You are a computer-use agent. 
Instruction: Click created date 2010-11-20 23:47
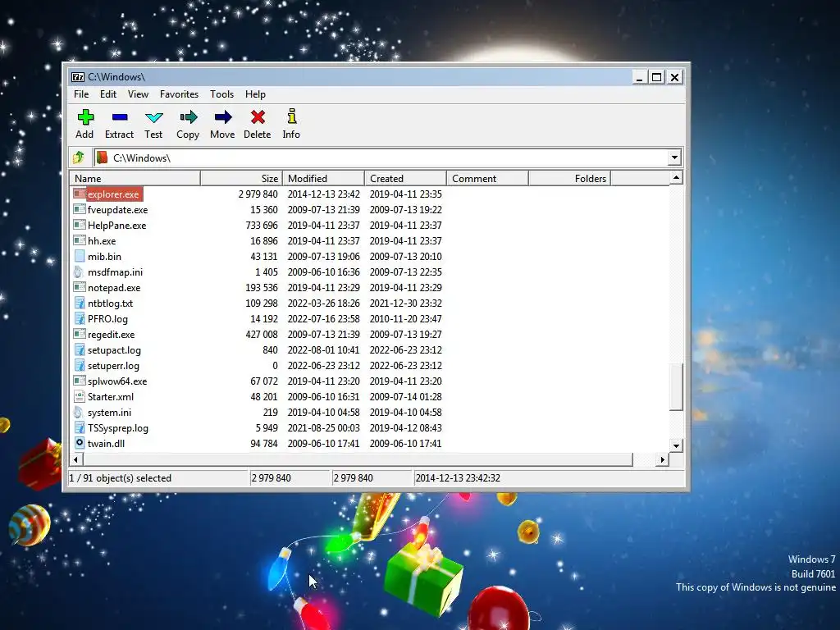point(405,319)
